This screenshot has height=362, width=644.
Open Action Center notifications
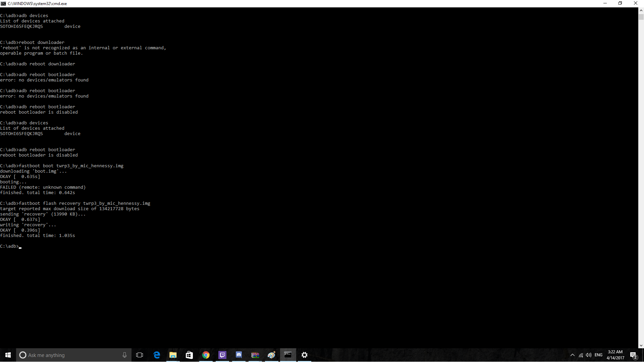(x=633, y=355)
